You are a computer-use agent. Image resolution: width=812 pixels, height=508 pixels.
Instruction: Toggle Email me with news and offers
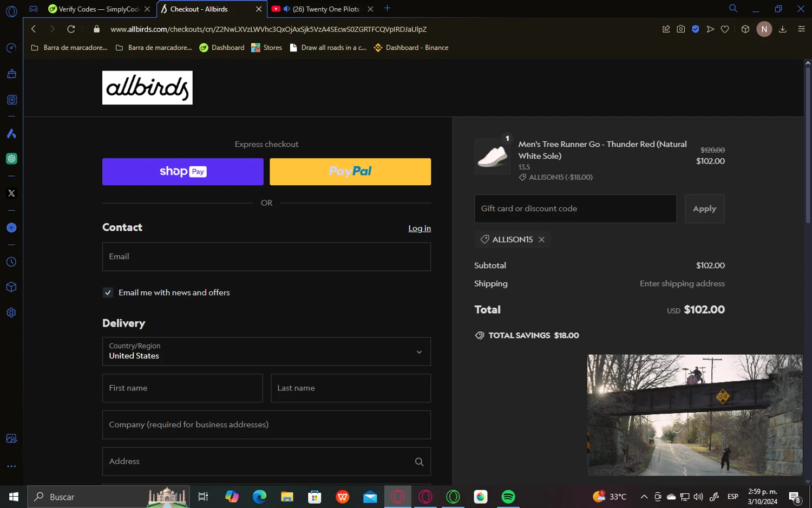tap(108, 292)
